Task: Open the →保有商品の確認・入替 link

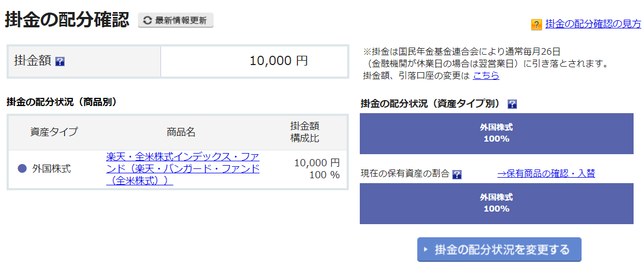Action: pos(547,173)
